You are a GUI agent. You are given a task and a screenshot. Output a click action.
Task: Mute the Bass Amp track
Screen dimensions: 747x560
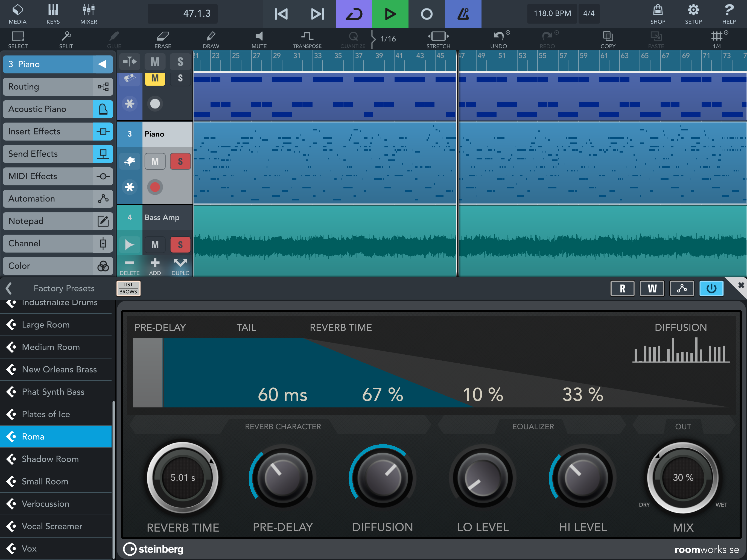pos(155,244)
